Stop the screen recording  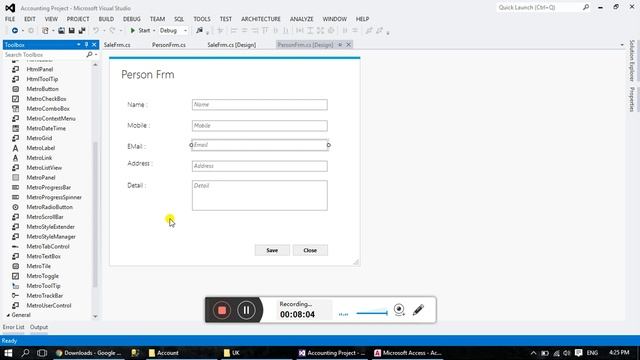coord(222,310)
